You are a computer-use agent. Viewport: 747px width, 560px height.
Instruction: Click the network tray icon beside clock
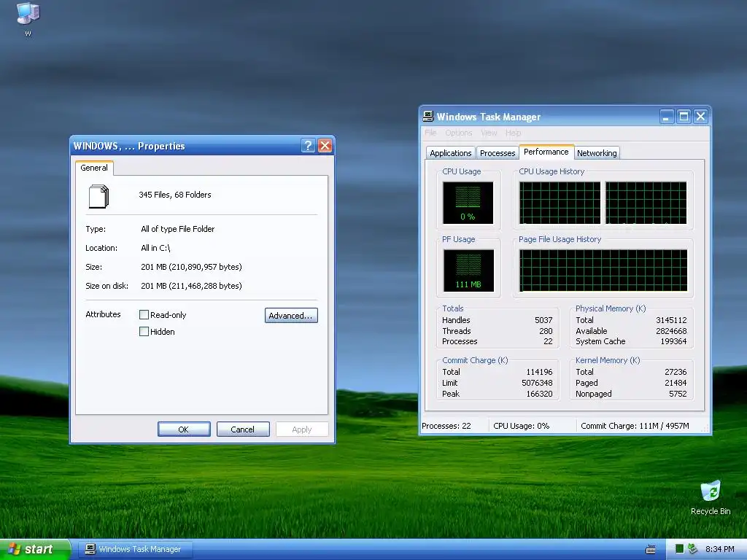point(693,549)
